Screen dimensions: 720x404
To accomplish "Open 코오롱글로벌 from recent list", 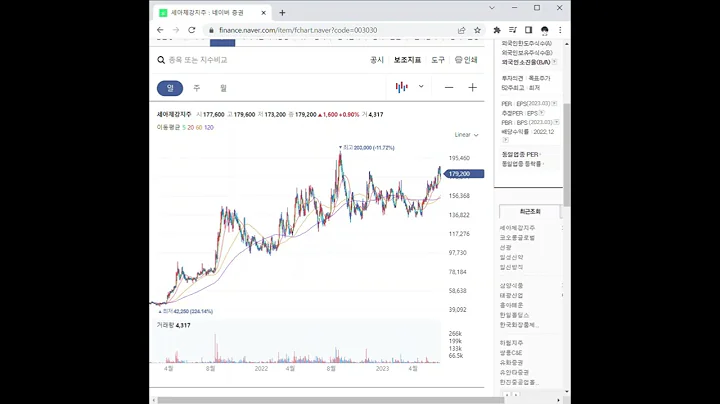I will 517,238.
